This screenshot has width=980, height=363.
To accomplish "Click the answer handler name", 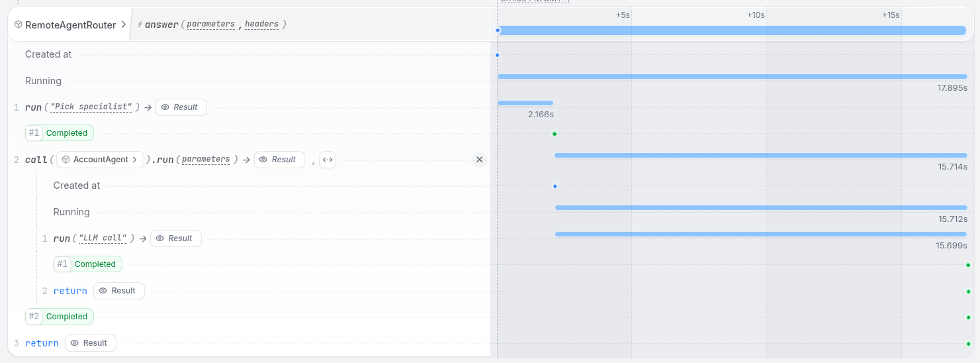I will 161,25.
